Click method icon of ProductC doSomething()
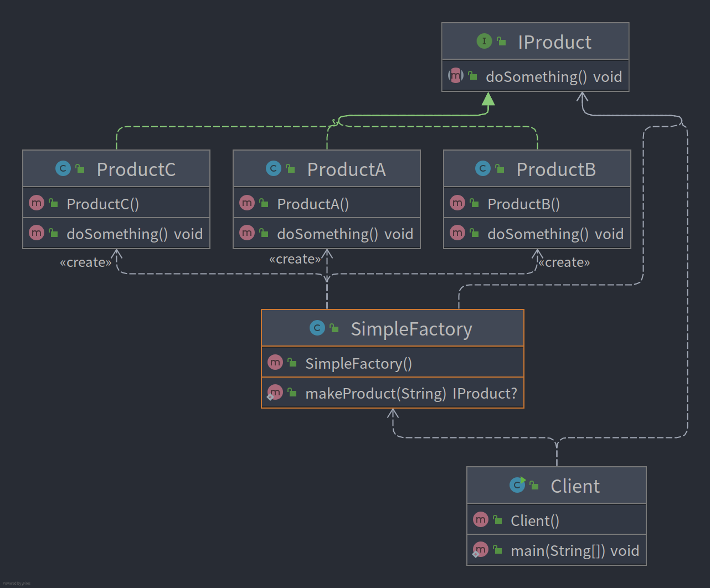Viewport: 710px width, 588px height. tap(37, 233)
